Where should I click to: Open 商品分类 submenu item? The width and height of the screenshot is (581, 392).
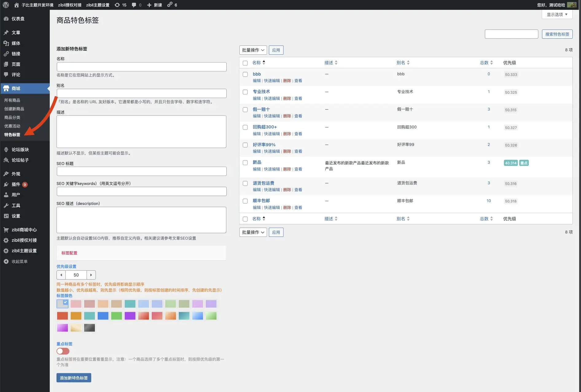point(12,117)
